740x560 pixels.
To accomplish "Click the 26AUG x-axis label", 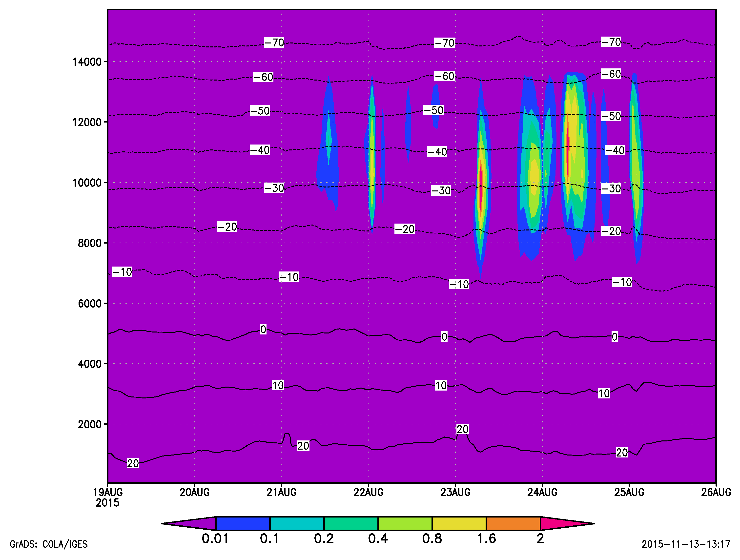I will pos(716,492).
